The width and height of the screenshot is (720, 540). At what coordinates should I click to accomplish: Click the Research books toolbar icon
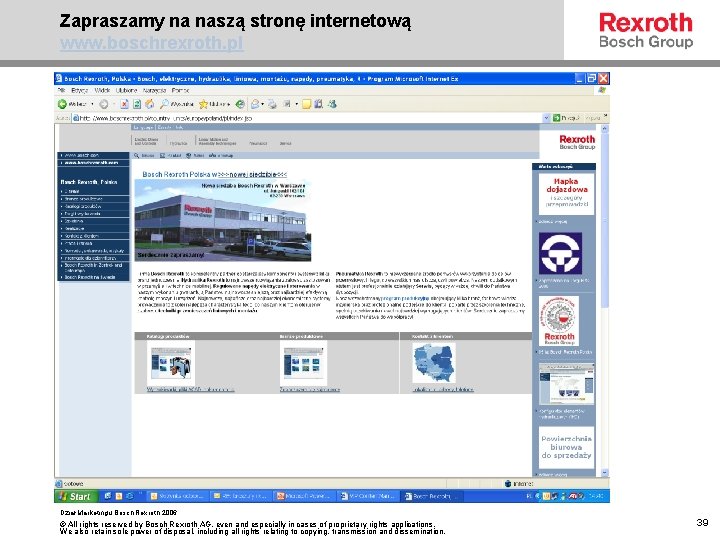coord(319,104)
